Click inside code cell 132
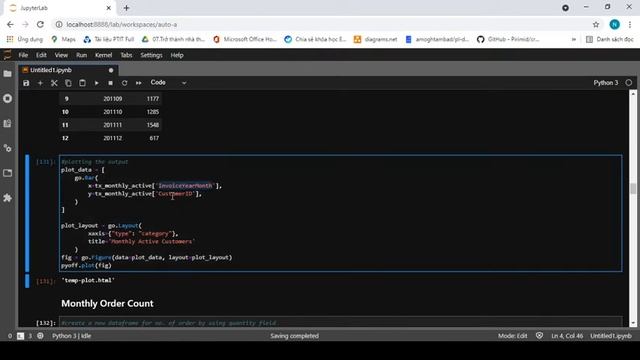 (x=341, y=322)
